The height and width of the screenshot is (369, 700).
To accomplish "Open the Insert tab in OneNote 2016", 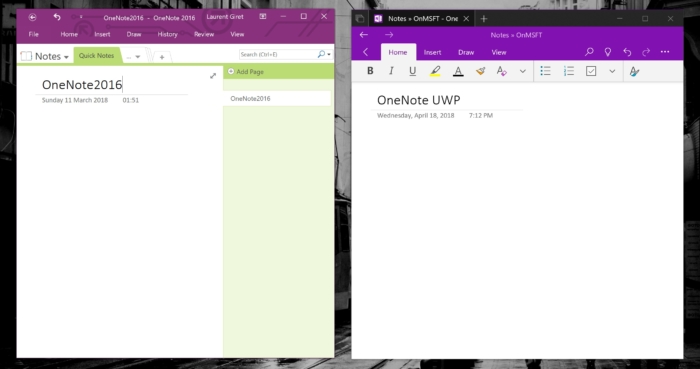I will [102, 34].
